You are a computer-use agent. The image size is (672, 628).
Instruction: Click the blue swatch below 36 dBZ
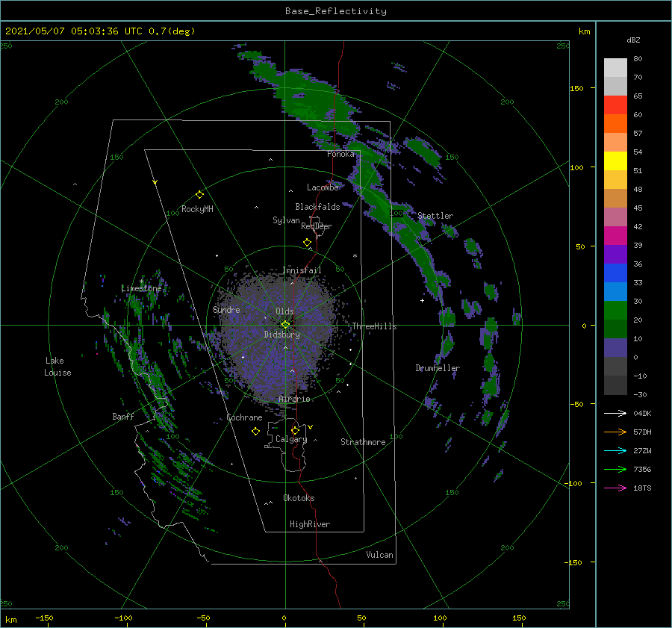pyautogui.click(x=615, y=273)
